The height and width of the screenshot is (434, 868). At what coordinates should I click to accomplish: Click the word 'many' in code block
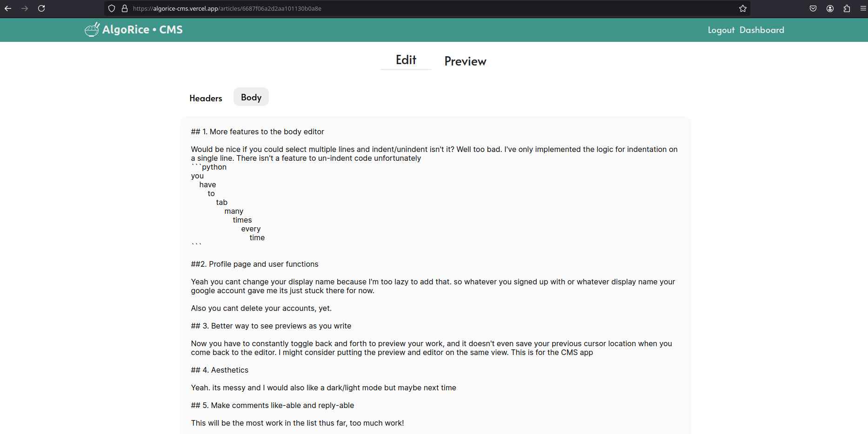click(234, 211)
